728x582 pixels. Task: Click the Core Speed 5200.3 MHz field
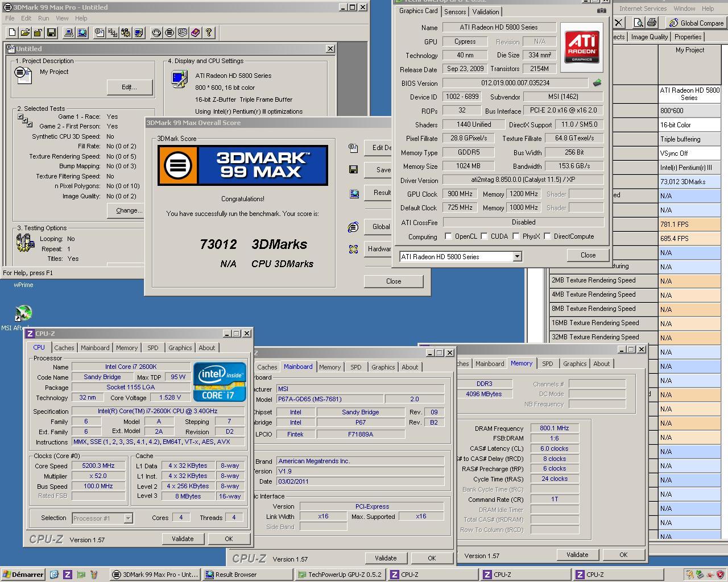tap(98, 465)
